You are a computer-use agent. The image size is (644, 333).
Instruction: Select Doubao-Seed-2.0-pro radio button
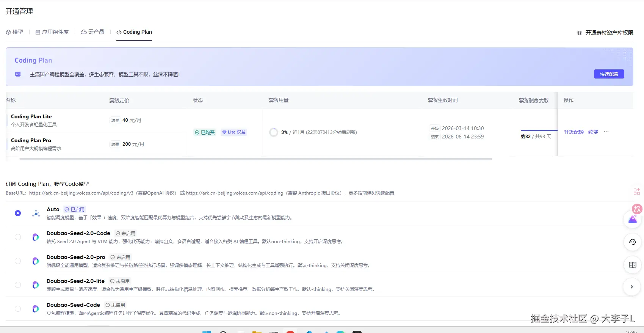18,261
